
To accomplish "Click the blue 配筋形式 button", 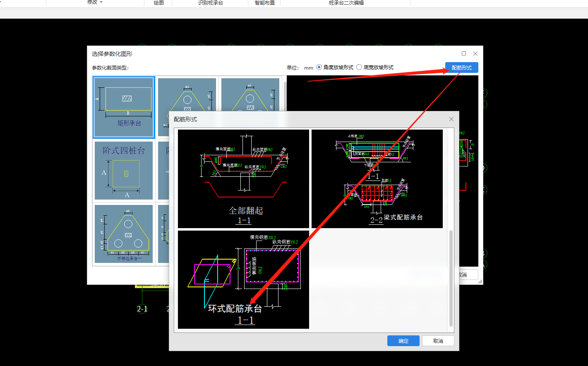I will click(461, 67).
